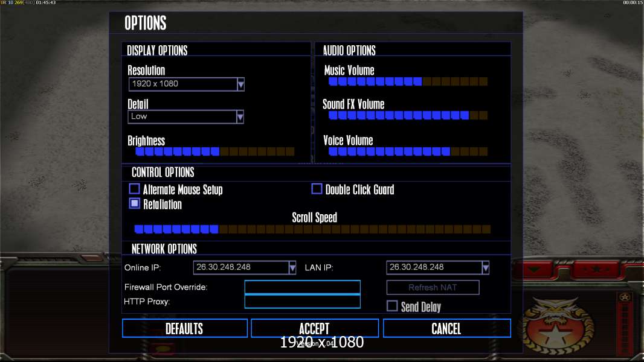Click the Accept button

point(315,328)
